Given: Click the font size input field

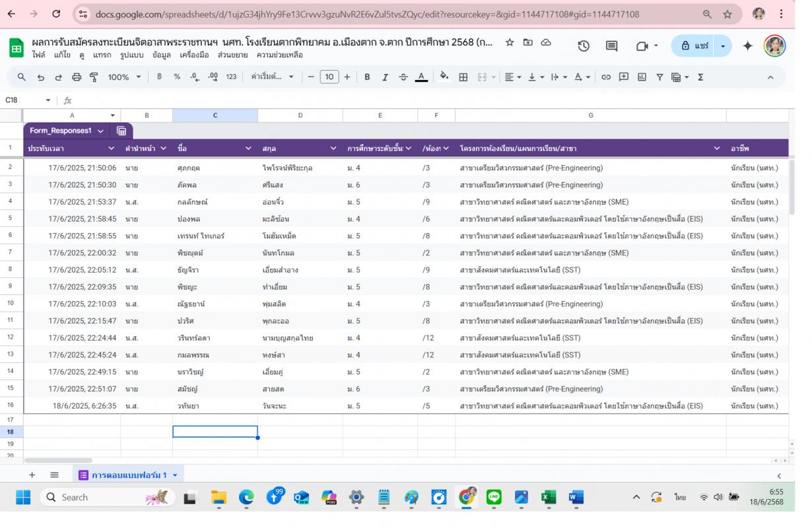Looking at the screenshot, I should pos(329,77).
